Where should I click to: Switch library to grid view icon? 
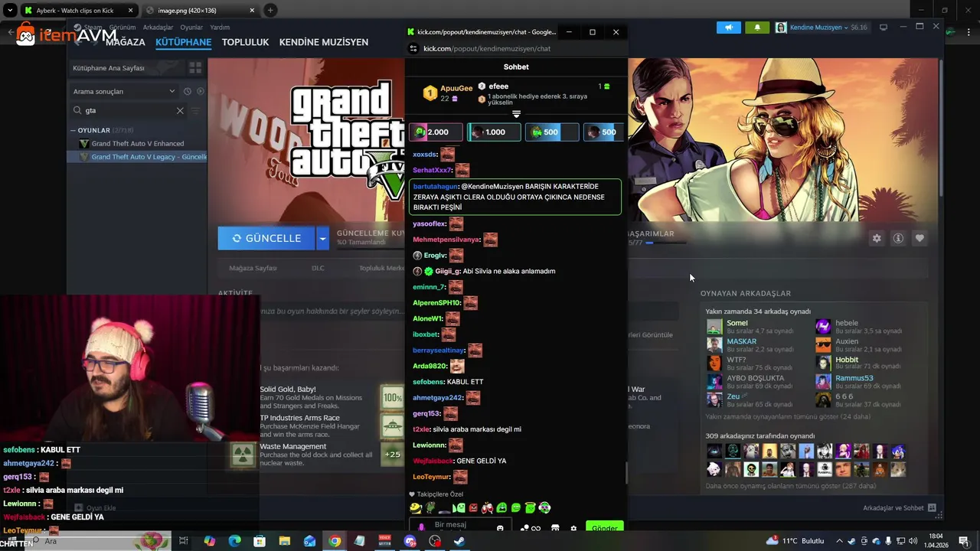click(x=195, y=68)
